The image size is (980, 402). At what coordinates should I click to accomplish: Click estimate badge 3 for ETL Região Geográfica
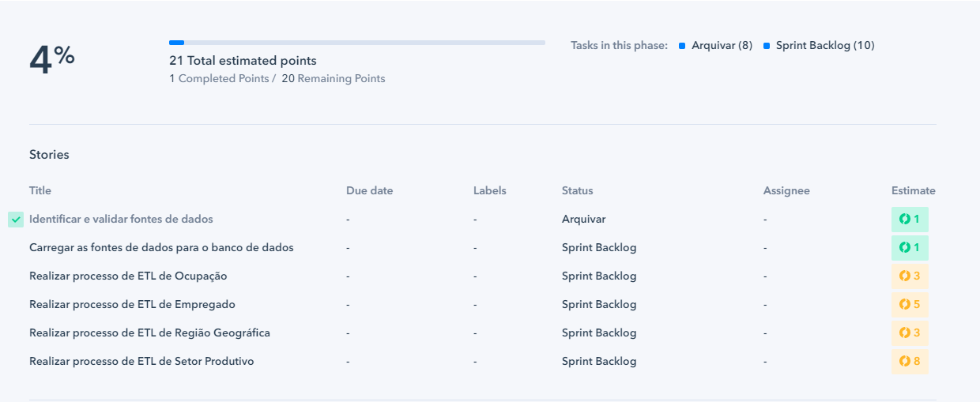click(x=910, y=333)
